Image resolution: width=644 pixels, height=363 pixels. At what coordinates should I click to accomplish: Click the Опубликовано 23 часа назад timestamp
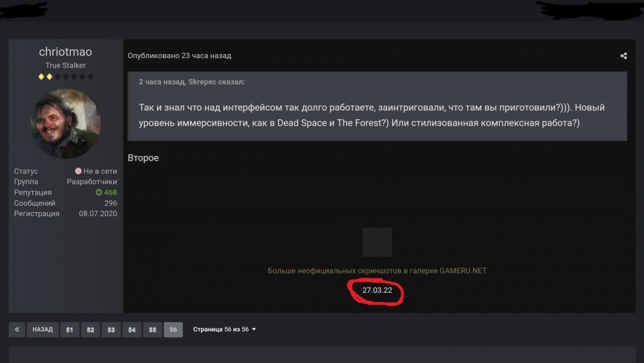pos(180,55)
